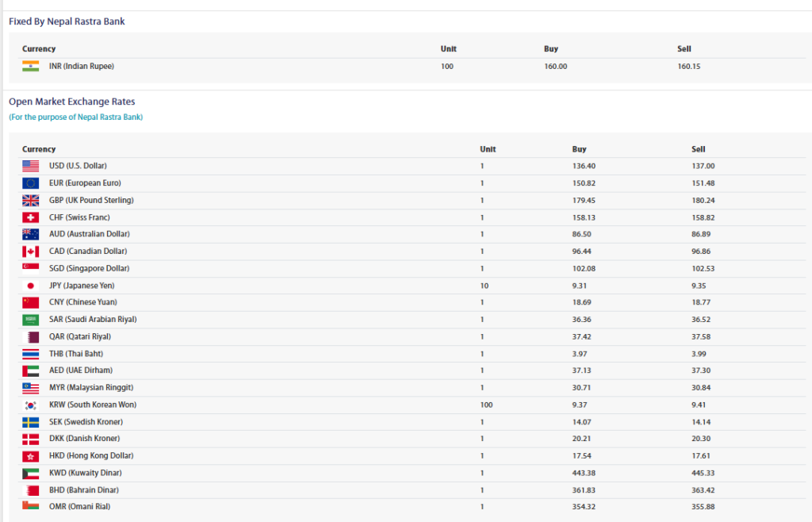812x522 pixels.
Task: Select the Saudi Arabian flag icon
Action: pos(31,320)
